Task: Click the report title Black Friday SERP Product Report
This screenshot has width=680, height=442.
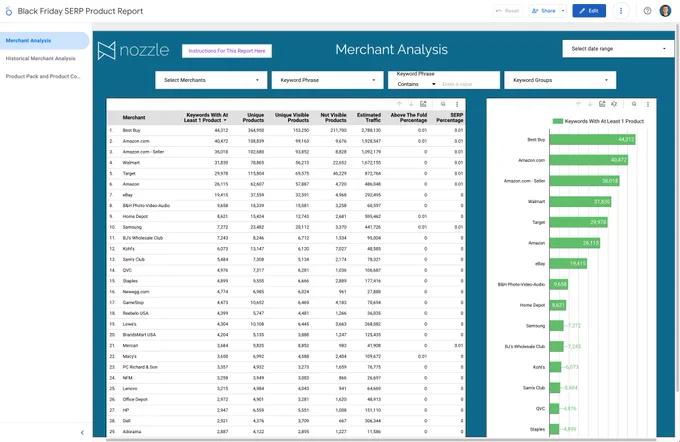Action: click(80, 11)
